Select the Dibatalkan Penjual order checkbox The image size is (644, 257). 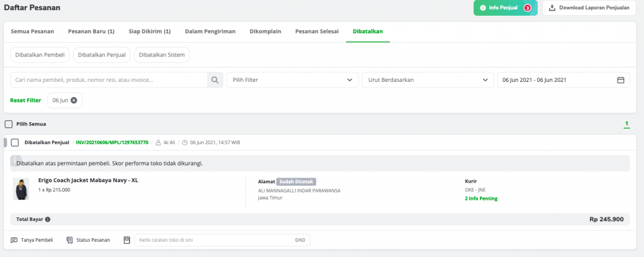tap(15, 143)
